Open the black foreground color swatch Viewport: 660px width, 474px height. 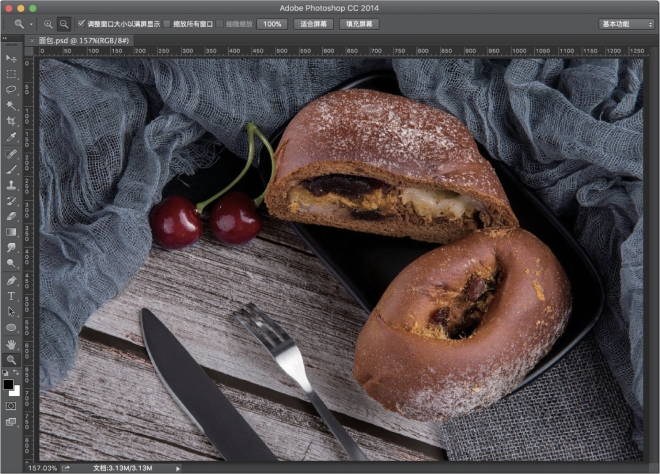(x=7, y=383)
